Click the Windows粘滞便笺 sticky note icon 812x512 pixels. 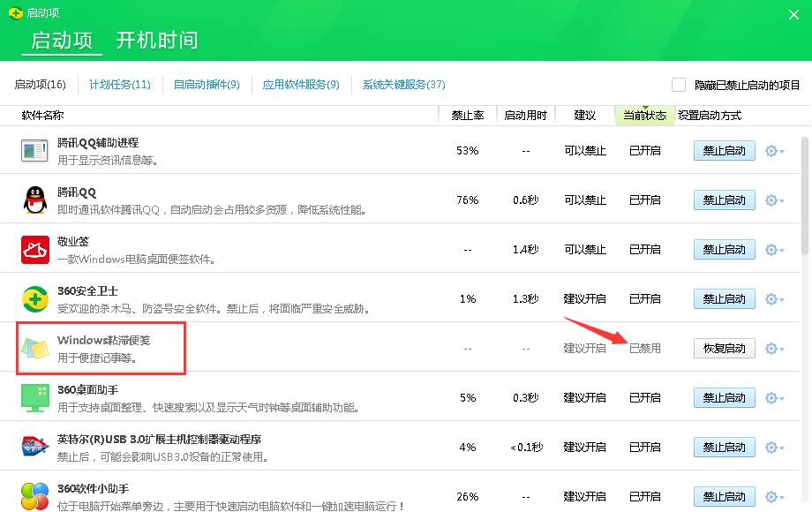click(x=34, y=349)
